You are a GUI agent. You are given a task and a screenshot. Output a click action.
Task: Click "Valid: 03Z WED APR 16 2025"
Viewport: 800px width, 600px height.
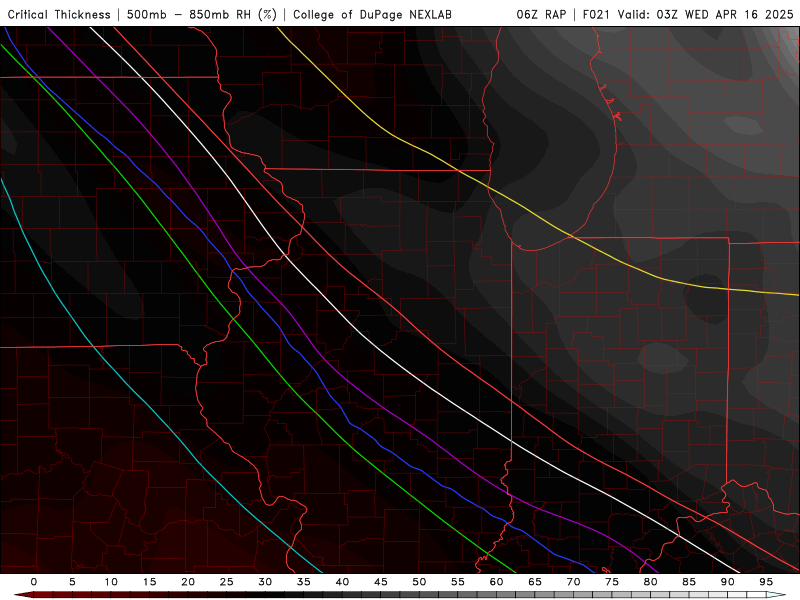(706, 14)
